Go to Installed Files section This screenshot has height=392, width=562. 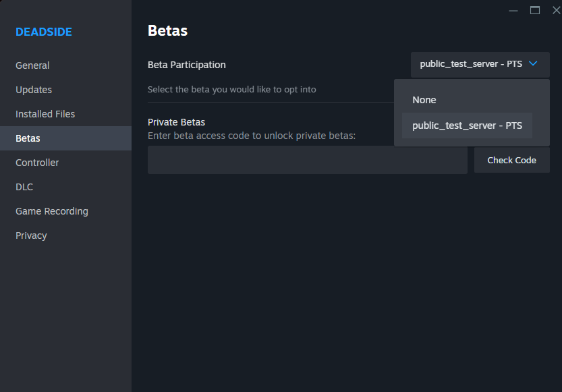click(x=45, y=114)
